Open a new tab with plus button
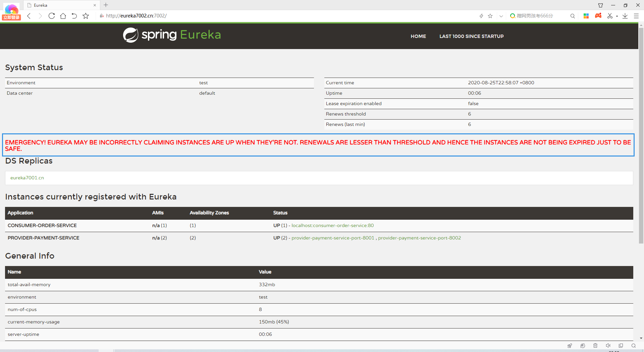The image size is (644, 352). point(106,5)
